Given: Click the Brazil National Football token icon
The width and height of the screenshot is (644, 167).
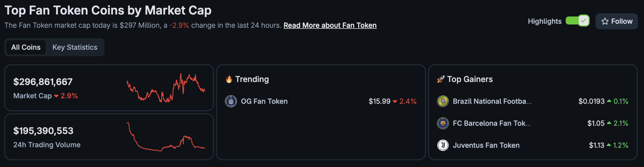Looking at the screenshot, I should coord(443,101).
